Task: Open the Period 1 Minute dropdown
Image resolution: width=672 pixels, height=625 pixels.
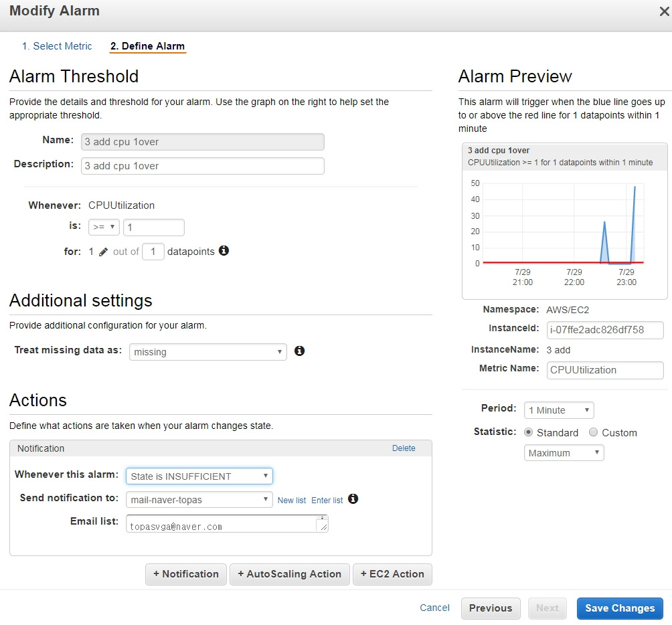Action: tap(559, 410)
